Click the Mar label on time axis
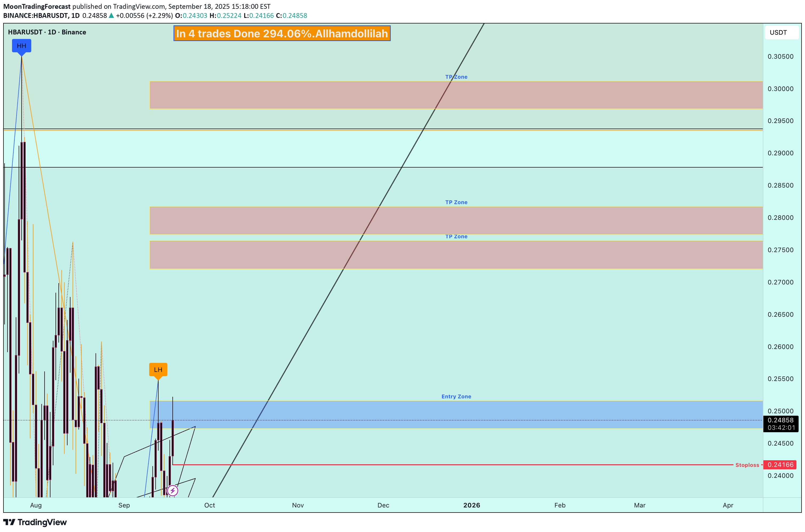The image size is (805, 532). [640, 505]
